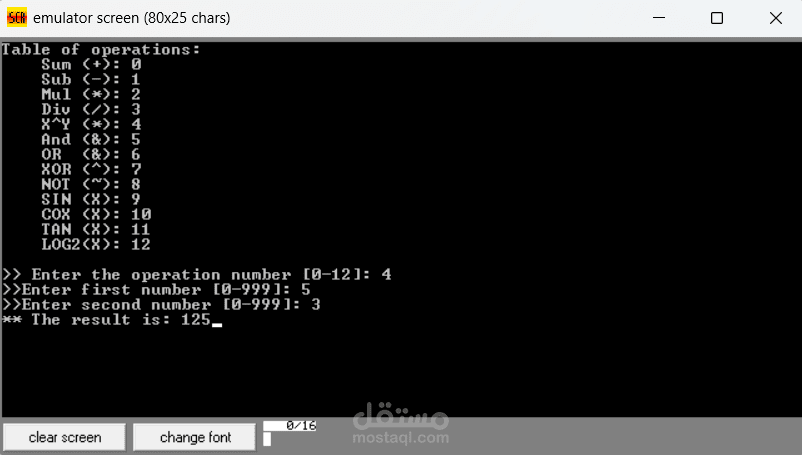This screenshot has width=802, height=455.
Task: Click the 0/16 keyboard buffer indicator
Action: (289, 426)
